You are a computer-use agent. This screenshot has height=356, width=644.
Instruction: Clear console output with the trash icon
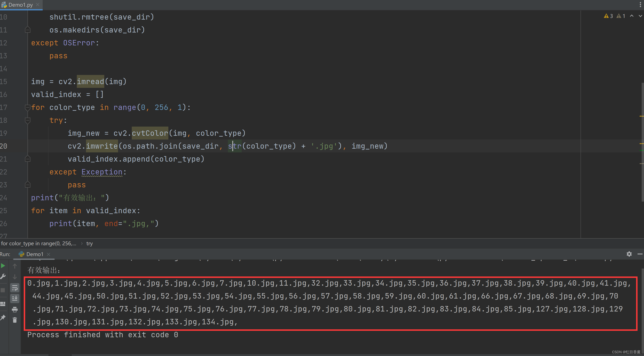coord(15,320)
